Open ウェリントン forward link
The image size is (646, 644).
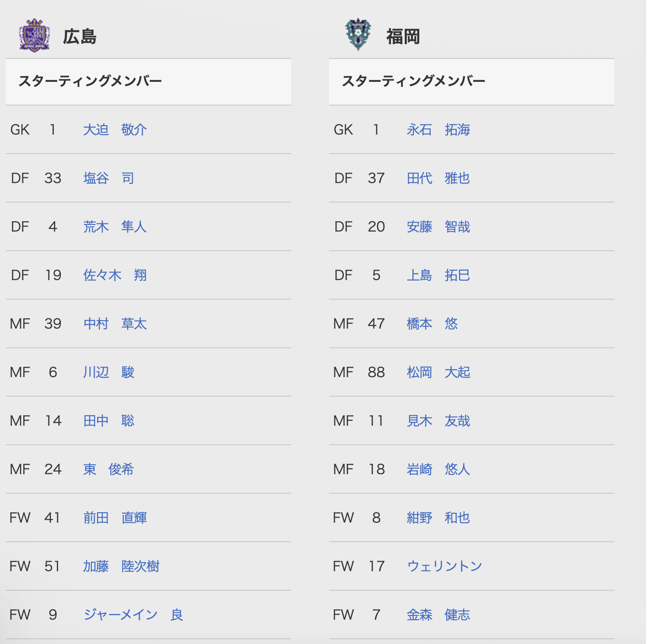point(445,566)
